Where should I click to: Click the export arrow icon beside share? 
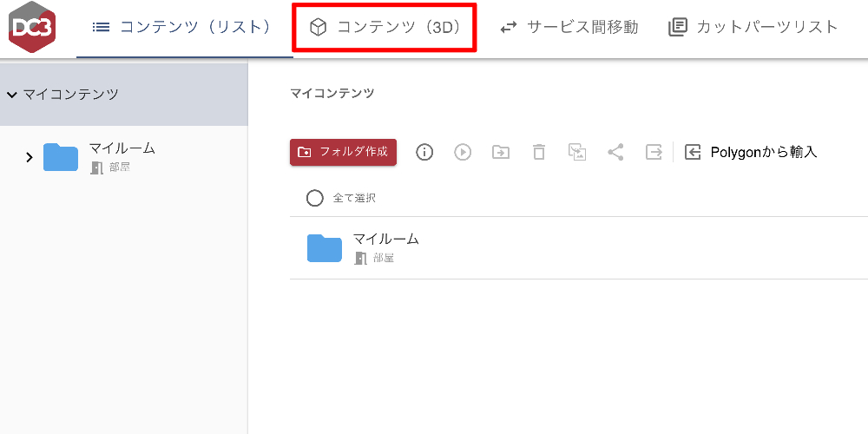654,152
